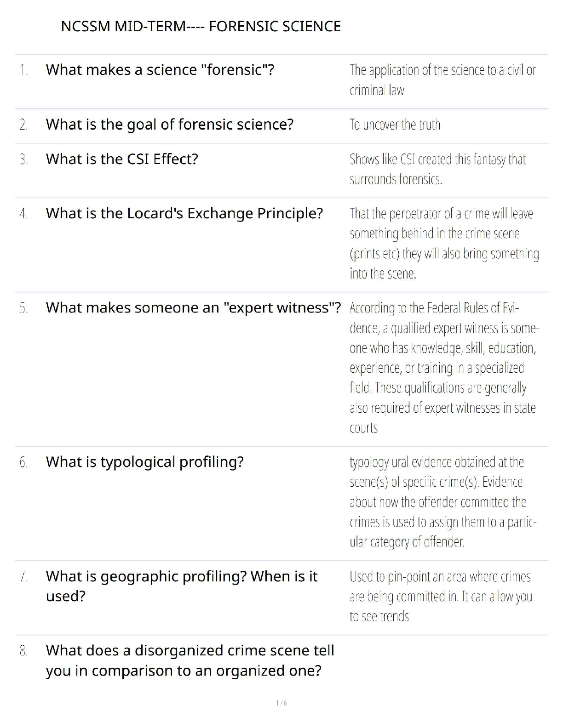Select question about the goal of forensic science
Image resolution: width=563 pixels, height=728 pixels.
tap(169, 125)
